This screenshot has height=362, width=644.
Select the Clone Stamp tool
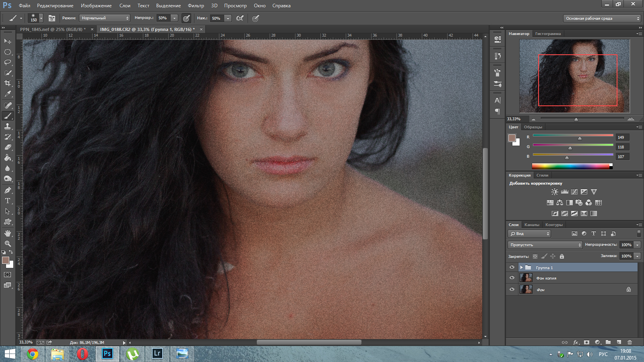[x=8, y=126]
